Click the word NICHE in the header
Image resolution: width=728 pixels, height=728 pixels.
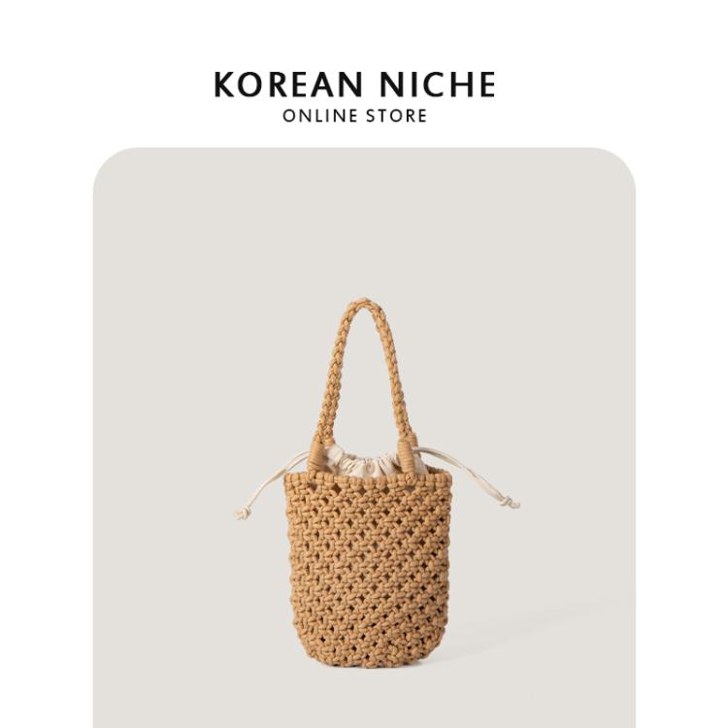pos(438,84)
